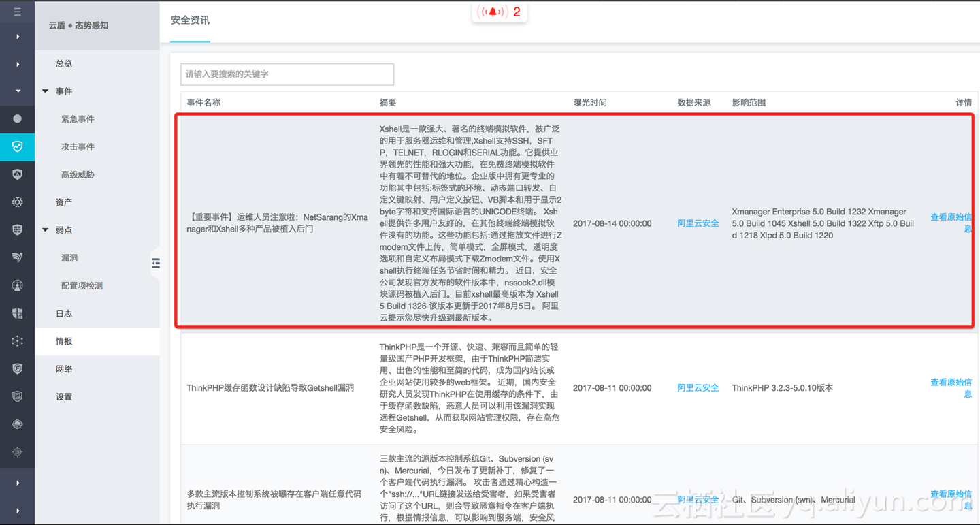Open the eye icon near bottom of rail
This screenshot has height=525, width=980.
tap(18, 424)
